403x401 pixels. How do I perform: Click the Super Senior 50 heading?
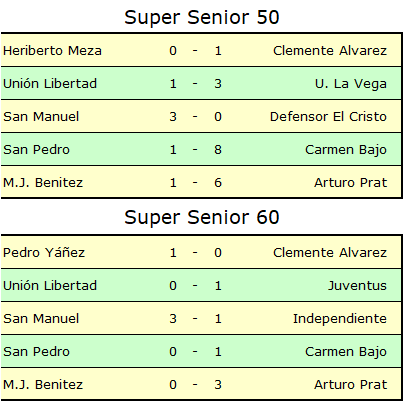pos(202,17)
